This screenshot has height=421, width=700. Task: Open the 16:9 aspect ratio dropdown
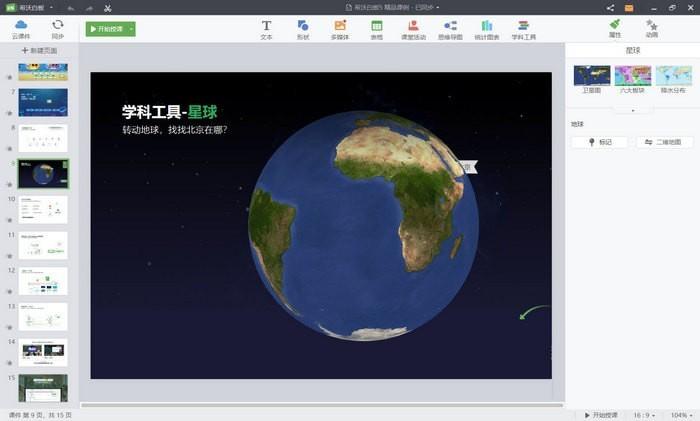[x=645, y=414]
